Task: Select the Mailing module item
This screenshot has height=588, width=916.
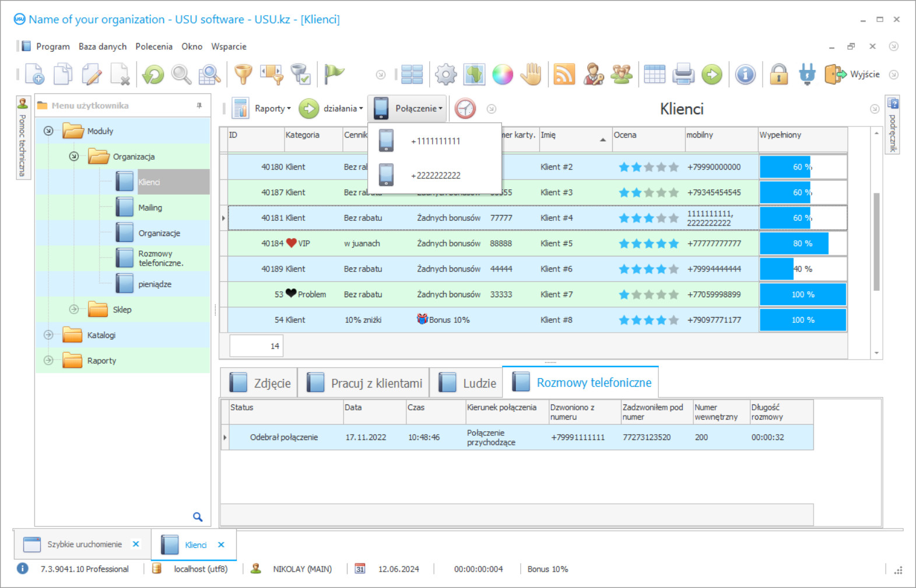Action: tap(150, 207)
